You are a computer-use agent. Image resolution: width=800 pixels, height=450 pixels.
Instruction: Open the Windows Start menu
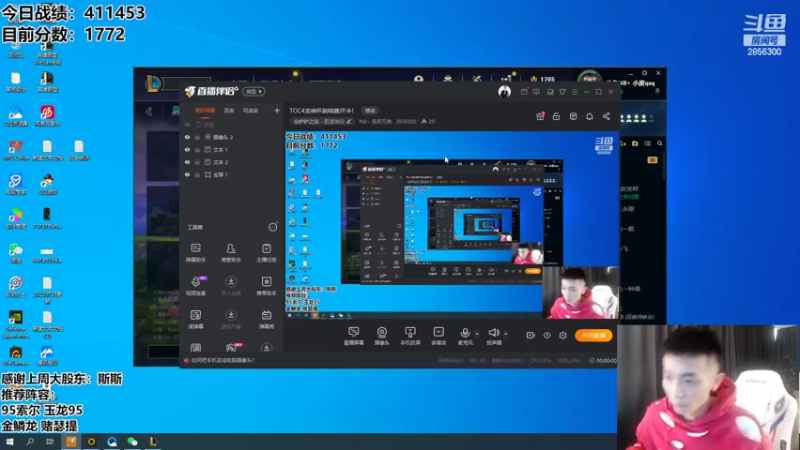[10, 442]
